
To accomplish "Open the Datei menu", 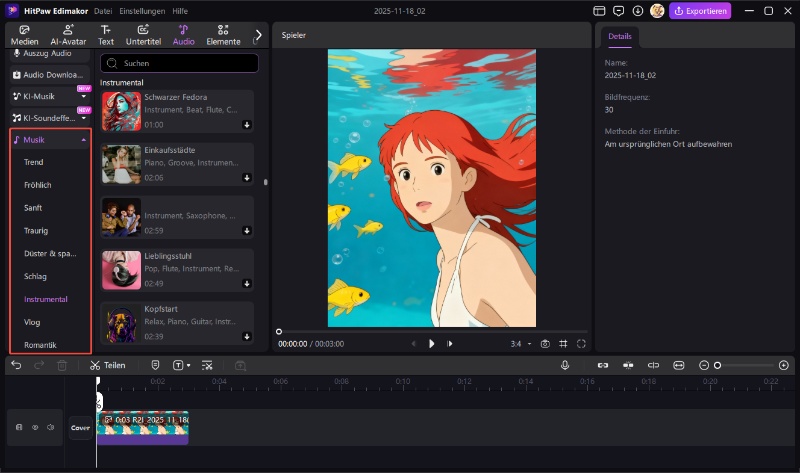I will pos(103,11).
